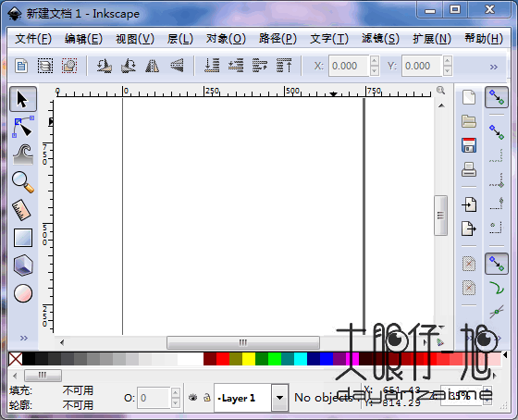518x420 pixels.
Task: Toggle snap bounding box centers
Action: pyautogui.click(x=496, y=228)
